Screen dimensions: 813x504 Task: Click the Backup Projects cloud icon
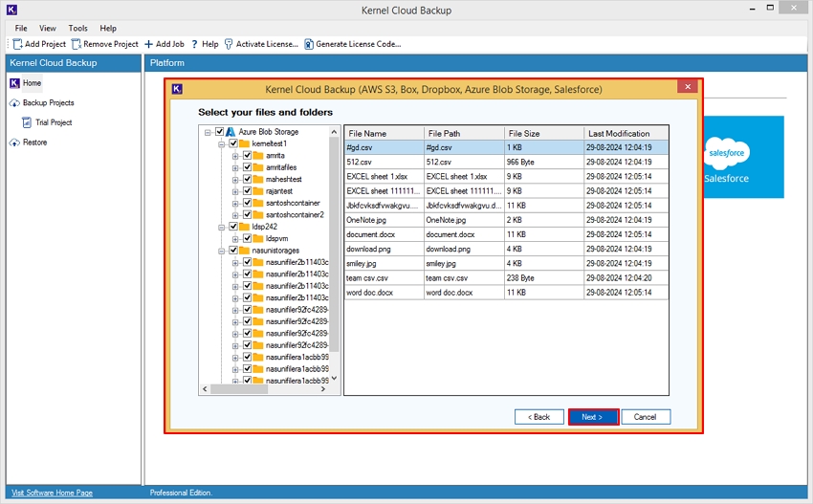(x=14, y=102)
